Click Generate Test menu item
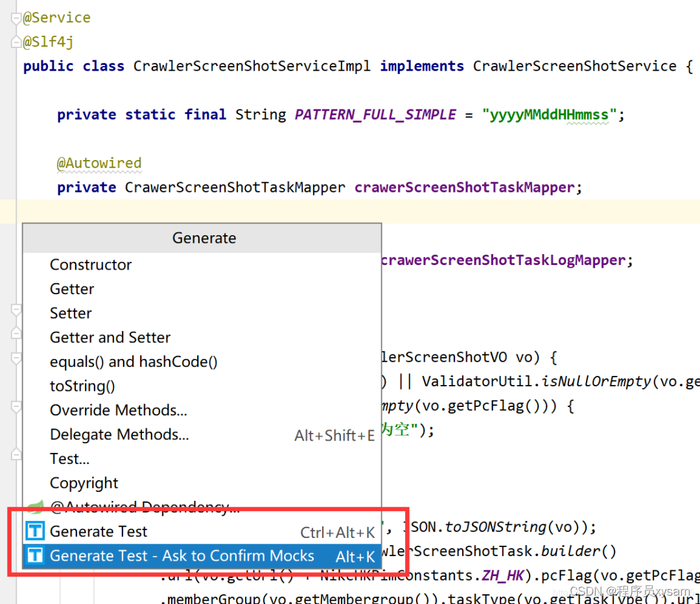The height and width of the screenshot is (604, 700). point(202,531)
